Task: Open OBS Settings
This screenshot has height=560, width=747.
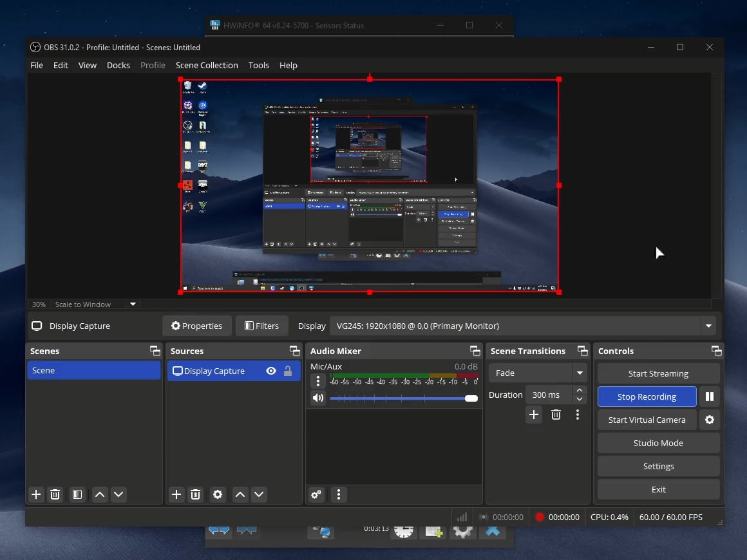Action: click(658, 466)
